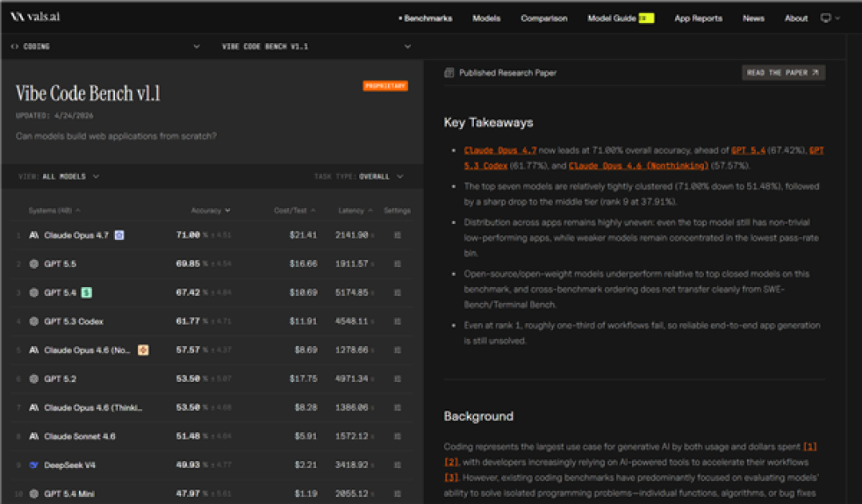The image size is (862, 504).
Task: Sort by the Cost/Test column header
Action: 295,211
